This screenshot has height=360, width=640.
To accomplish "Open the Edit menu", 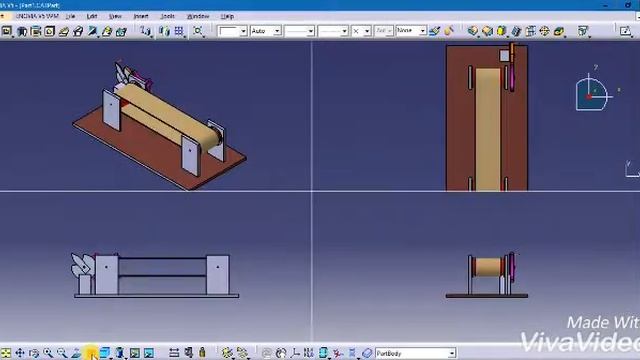I will point(92,16).
